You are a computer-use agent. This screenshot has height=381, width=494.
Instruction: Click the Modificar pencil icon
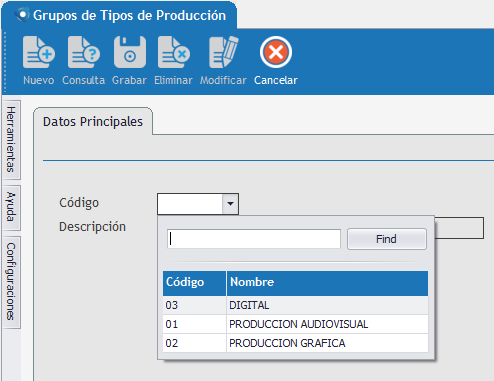(223, 52)
